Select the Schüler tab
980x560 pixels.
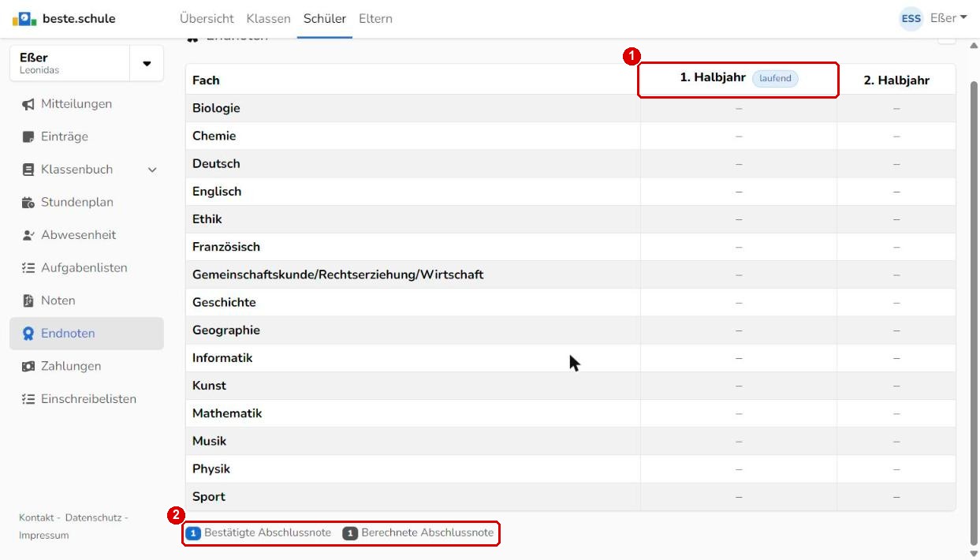[325, 18]
